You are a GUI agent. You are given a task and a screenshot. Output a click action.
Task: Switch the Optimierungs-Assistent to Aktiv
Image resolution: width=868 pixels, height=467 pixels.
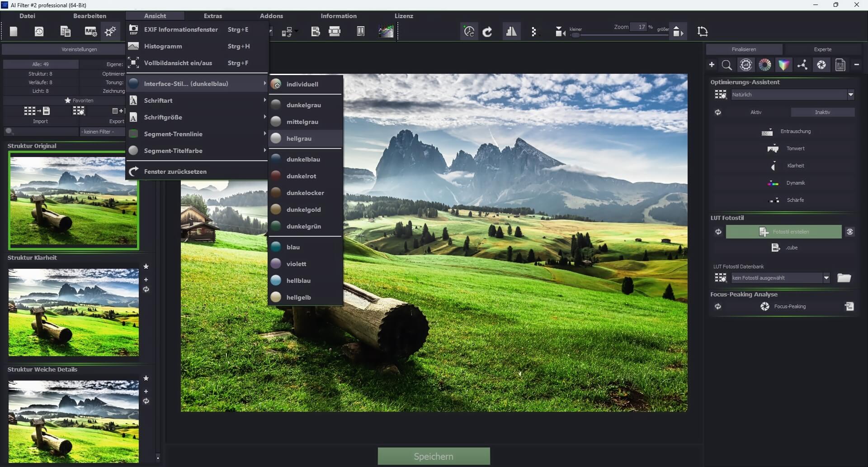click(756, 112)
